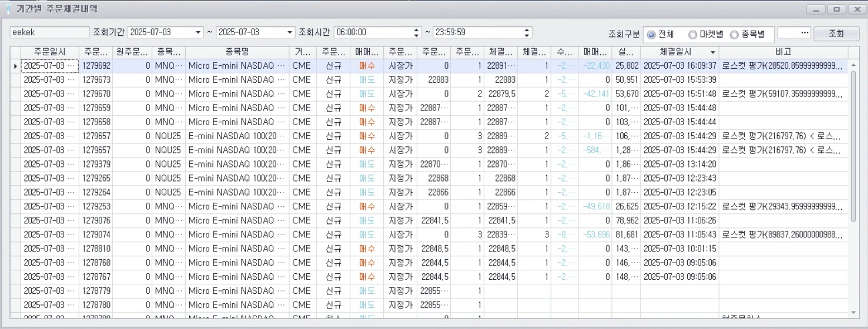
Task: Click the window's title bar app icon
Action: click(x=7, y=9)
